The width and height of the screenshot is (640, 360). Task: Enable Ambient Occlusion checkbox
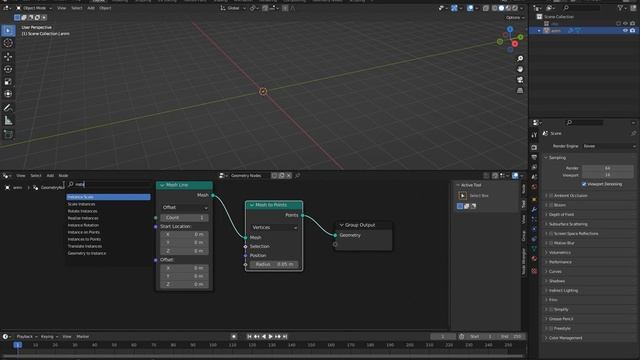tap(551, 196)
